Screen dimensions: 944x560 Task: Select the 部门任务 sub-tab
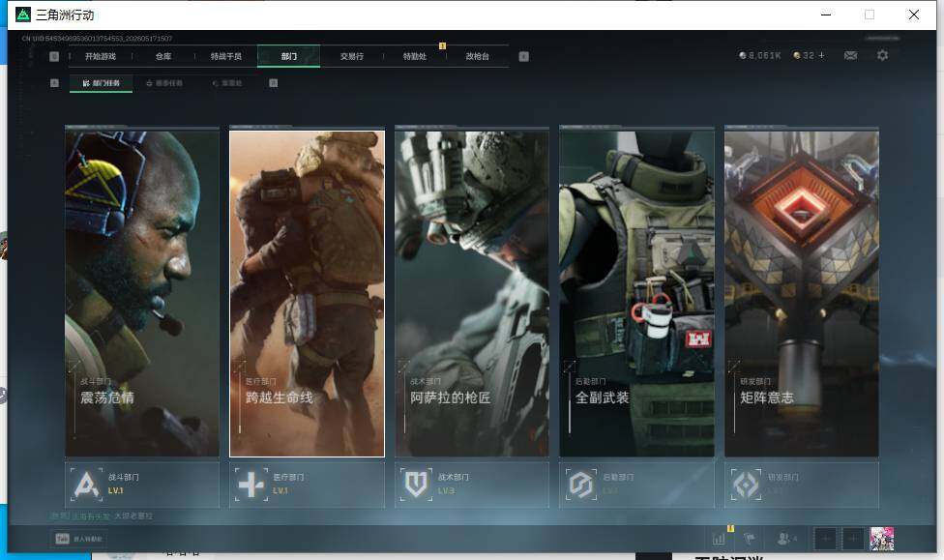(x=102, y=83)
